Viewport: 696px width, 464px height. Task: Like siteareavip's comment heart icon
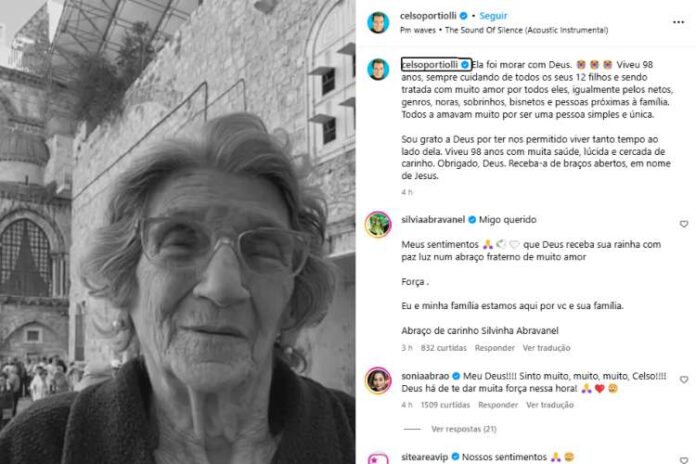pyautogui.click(x=684, y=460)
